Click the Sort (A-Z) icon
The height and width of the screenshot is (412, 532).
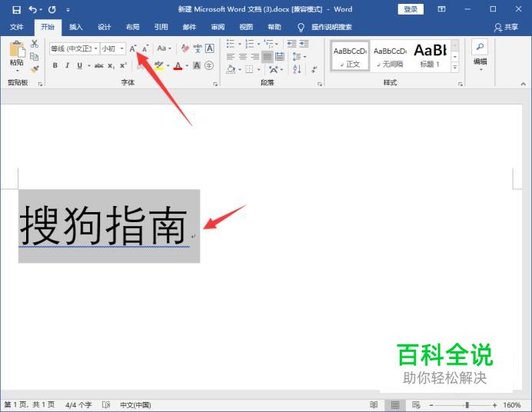coord(297,69)
